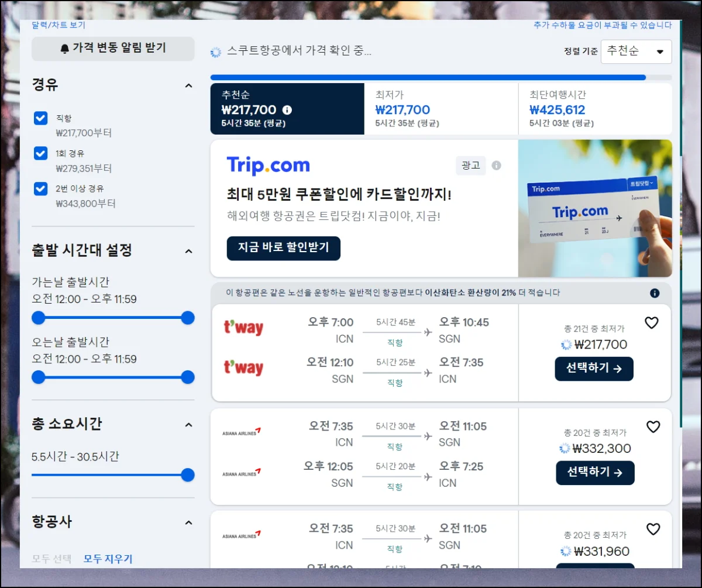Click the loading spinner beside 스쿠트항공 status
The height and width of the screenshot is (588, 702).
click(216, 52)
